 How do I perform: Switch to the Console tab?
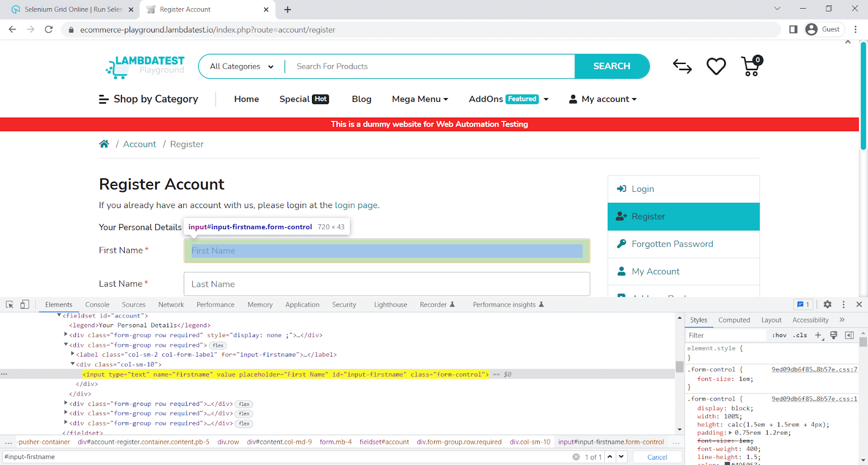click(x=97, y=305)
